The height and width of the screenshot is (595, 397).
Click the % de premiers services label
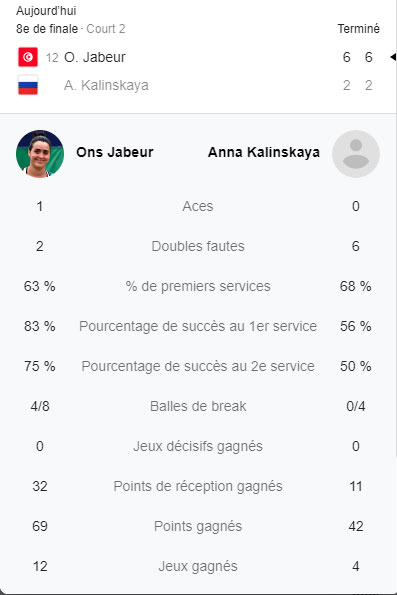tap(198, 286)
